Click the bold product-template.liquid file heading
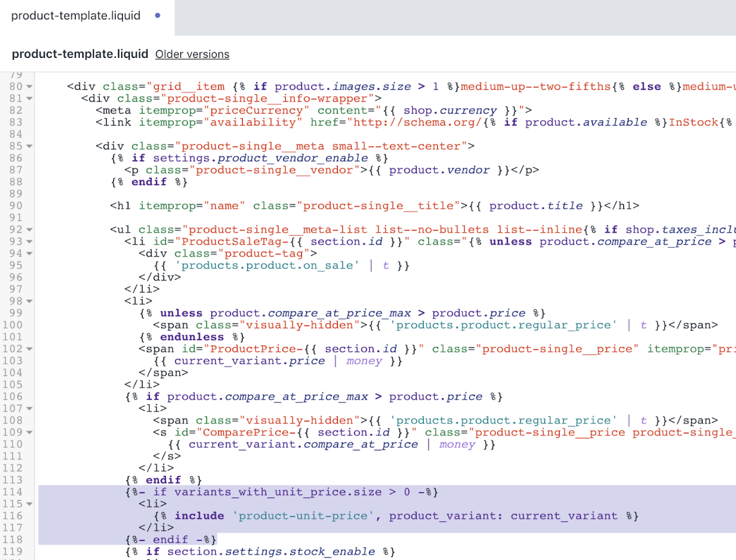Viewport: 736px width, 560px height. pos(80,54)
